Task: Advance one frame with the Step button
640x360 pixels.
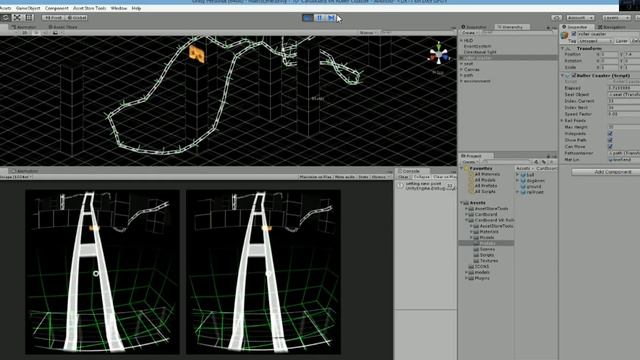Action: coord(331,18)
